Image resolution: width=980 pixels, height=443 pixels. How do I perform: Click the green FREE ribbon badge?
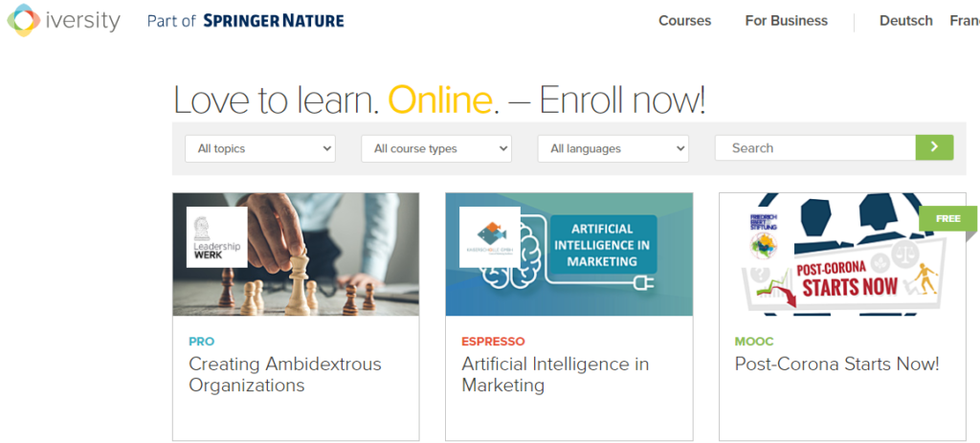tap(948, 219)
